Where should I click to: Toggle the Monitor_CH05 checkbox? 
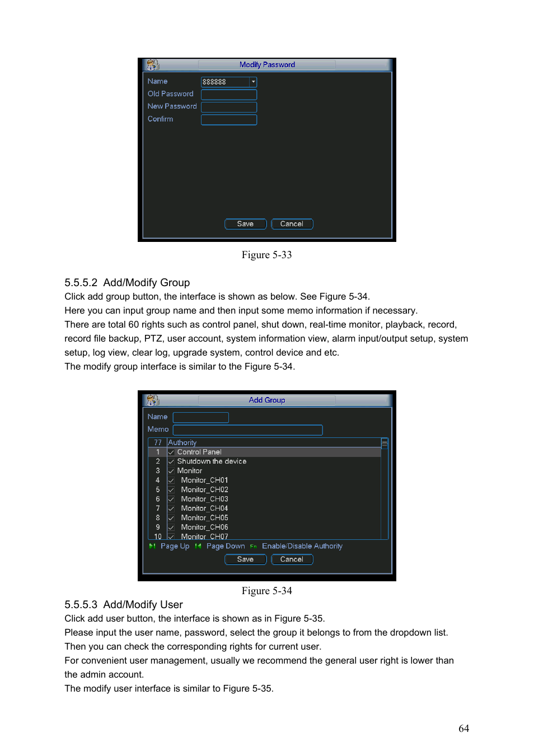click(x=171, y=518)
